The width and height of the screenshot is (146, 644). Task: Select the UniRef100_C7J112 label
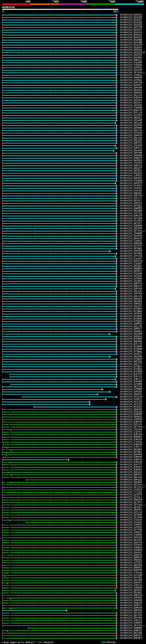[x=131, y=492]
